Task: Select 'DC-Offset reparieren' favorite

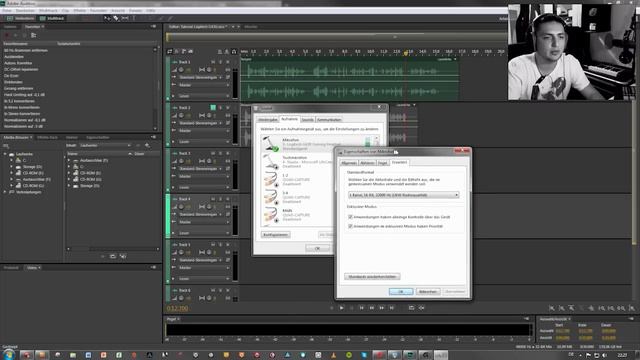Action: coord(21,69)
